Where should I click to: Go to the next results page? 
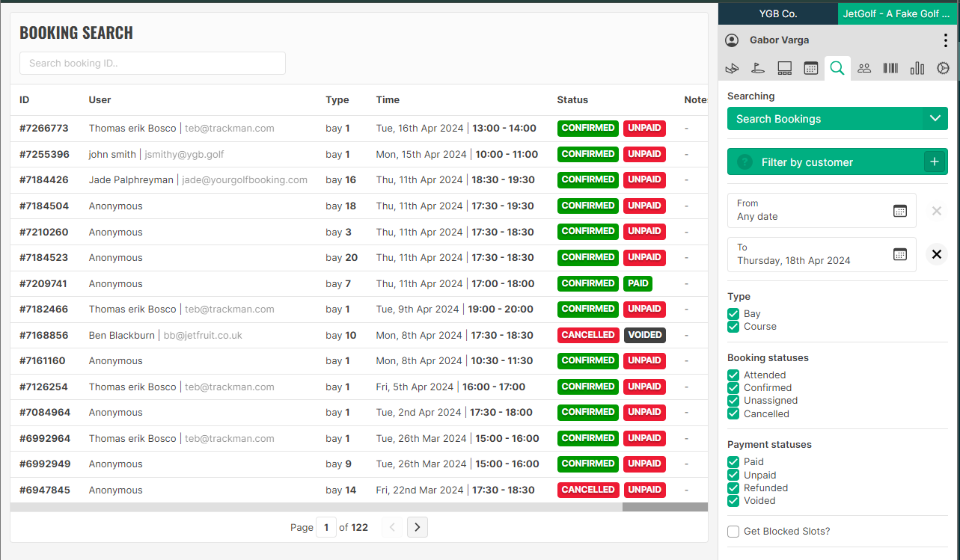click(x=418, y=527)
